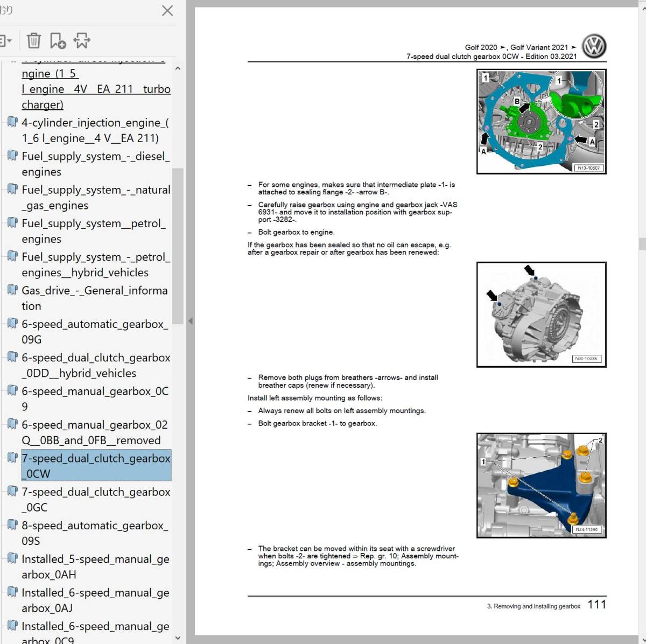Click bookmark icon beside 7-speed_dual_clutch_gearbox_0CW
This screenshot has height=644, width=646.
12,458
